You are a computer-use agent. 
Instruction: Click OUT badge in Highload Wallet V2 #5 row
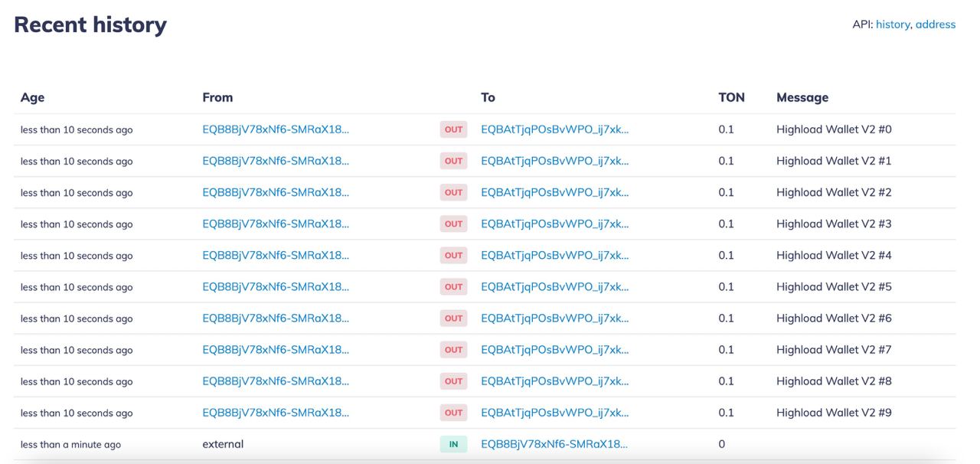pos(453,286)
